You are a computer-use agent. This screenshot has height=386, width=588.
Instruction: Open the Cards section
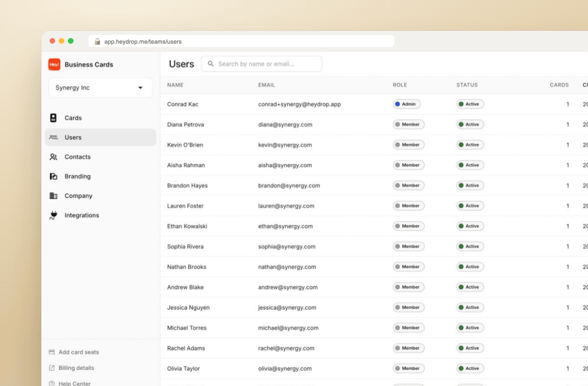(x=101, y=118)
